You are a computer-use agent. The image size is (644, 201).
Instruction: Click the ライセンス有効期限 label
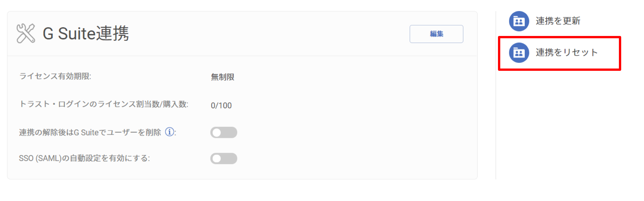[55, 76]
